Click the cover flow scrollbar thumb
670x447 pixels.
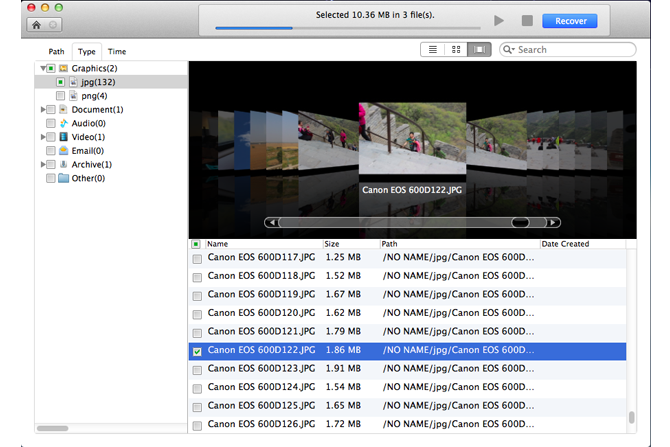pyautogui.click(x=520, y=222)
